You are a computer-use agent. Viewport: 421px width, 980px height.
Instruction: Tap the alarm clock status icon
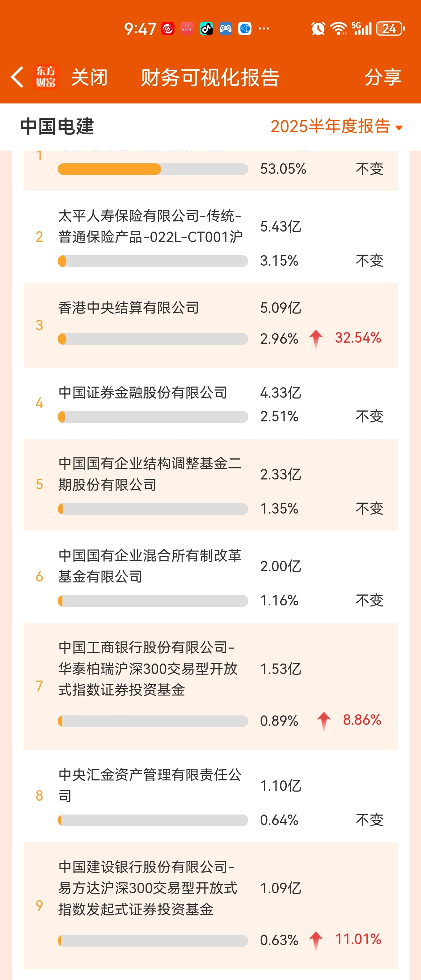click(318, 29)
